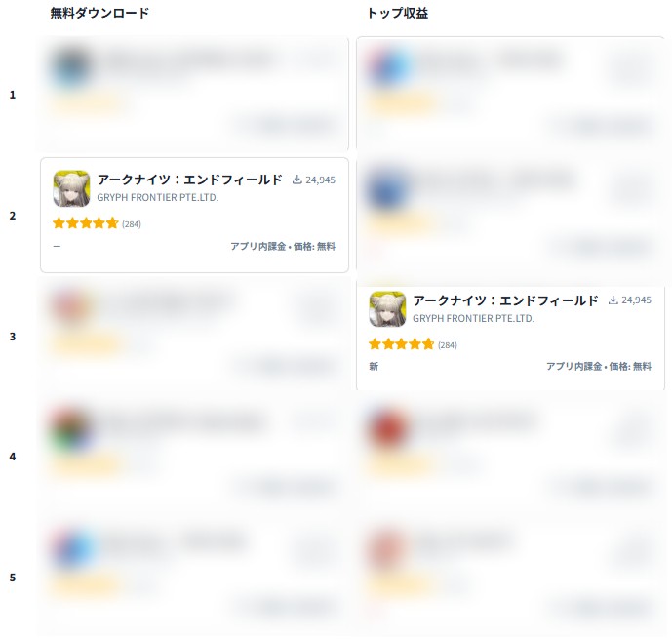Click the five-star rating in the トップ収益 Endfield card
672x639 pixels.
401,344
